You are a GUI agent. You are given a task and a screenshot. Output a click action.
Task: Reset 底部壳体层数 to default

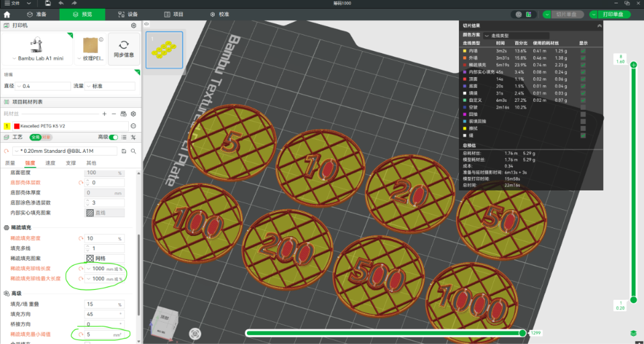81,182
